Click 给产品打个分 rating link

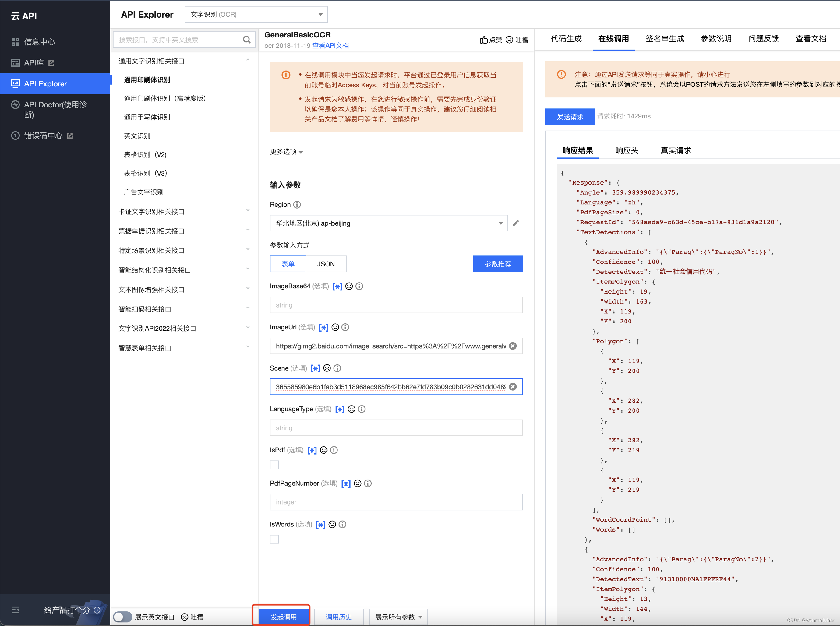[72, 610]
